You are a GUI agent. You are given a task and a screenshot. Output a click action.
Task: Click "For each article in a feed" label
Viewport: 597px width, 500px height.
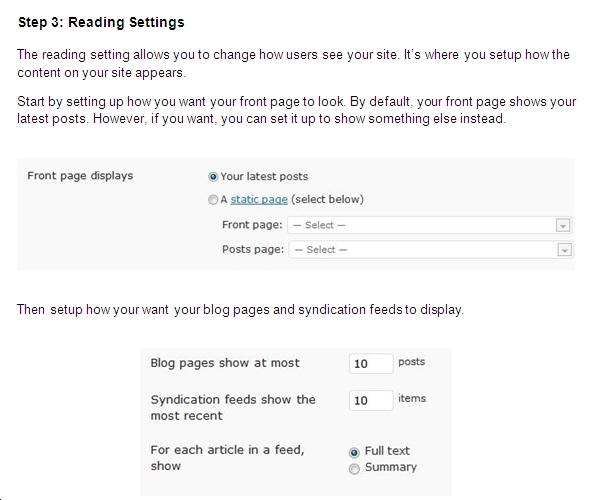click(227, 458)
